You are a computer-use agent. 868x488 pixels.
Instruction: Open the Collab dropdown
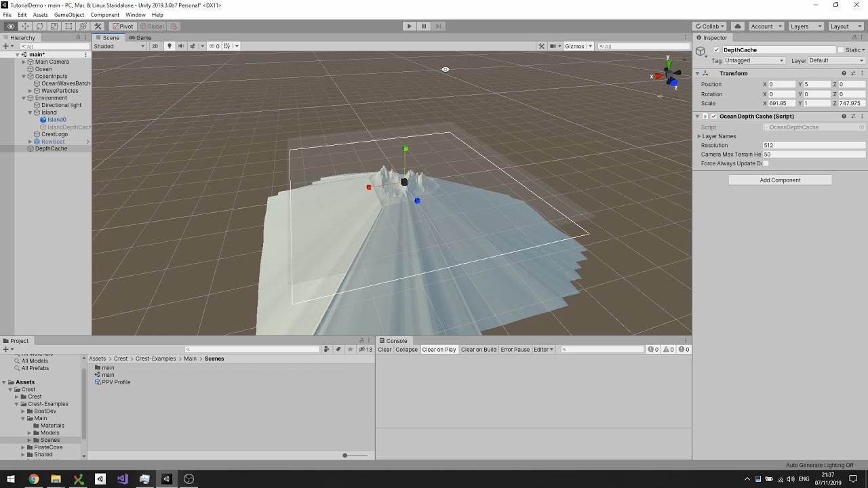pyautogui.click(x=709, y=26)
